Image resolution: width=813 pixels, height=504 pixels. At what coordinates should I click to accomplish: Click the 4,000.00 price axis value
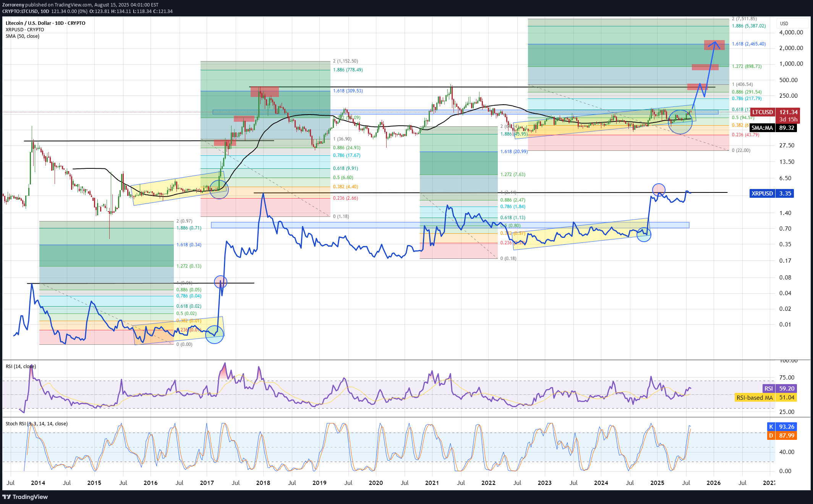pyautogui.click(x=791, y=32)
